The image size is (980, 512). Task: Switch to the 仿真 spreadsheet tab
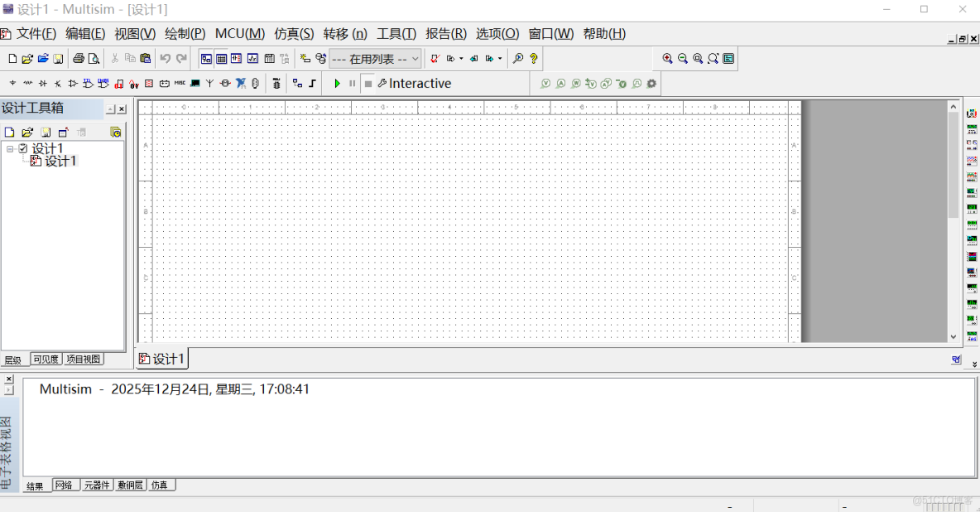(x=160, y=485)
